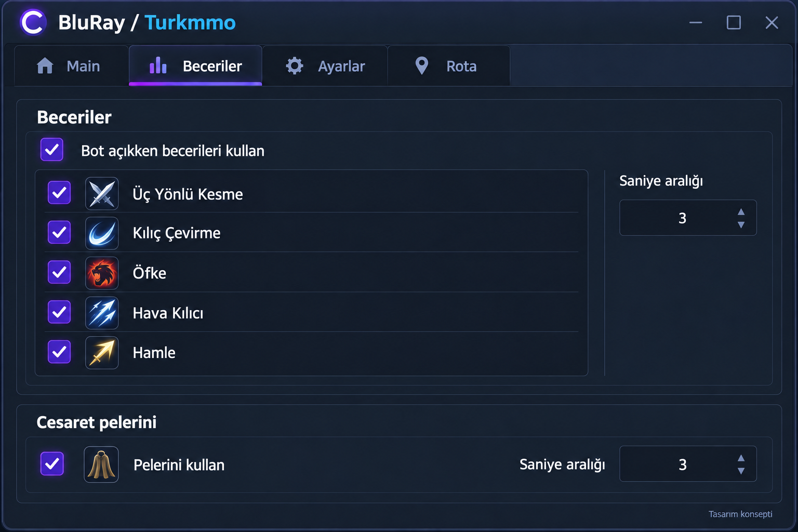Open the Main tab
This screenshot has width=798, height=532.
click(x=71, y=66)
